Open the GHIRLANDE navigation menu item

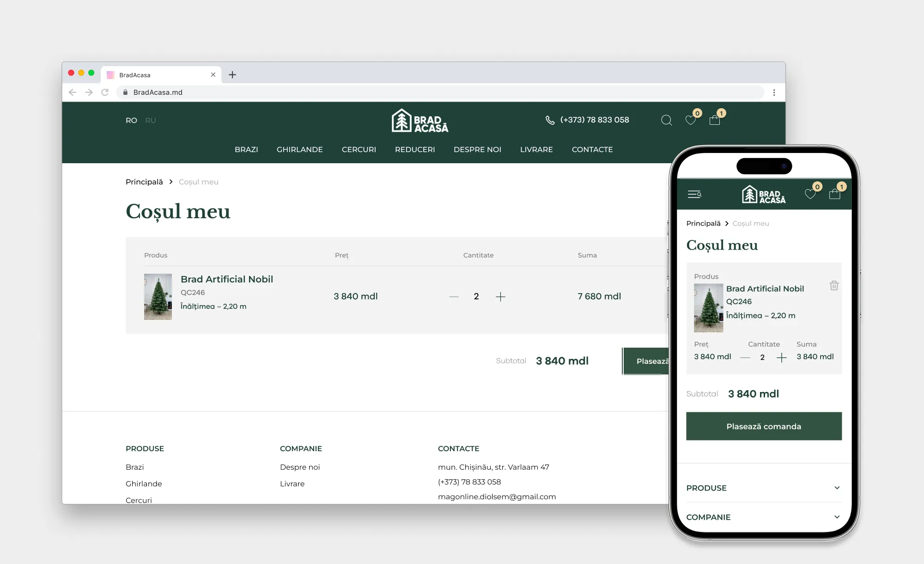pyautogui.click(x=299, y=149)
